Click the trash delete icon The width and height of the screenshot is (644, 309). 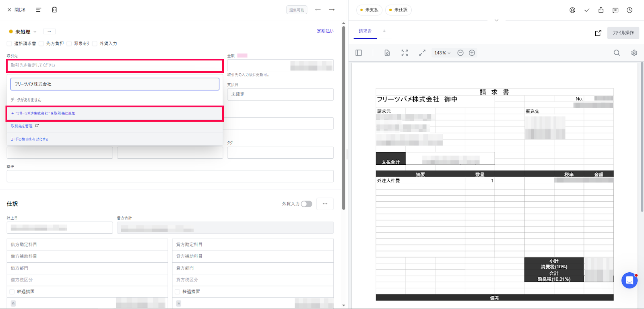coord(54,10)
